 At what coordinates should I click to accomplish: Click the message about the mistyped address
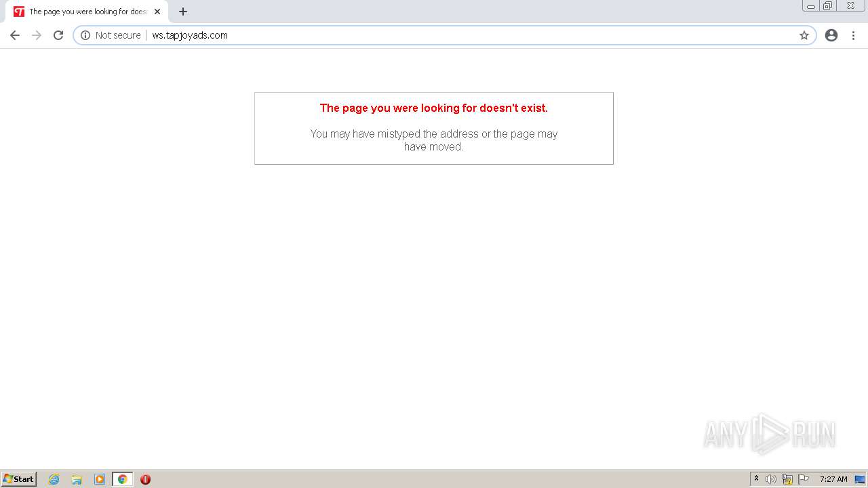point(434,140)
